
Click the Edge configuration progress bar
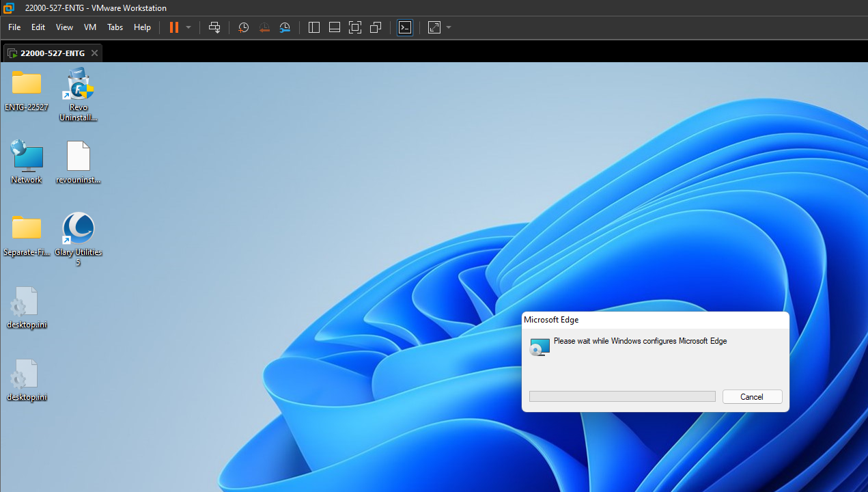click(622, 396)
